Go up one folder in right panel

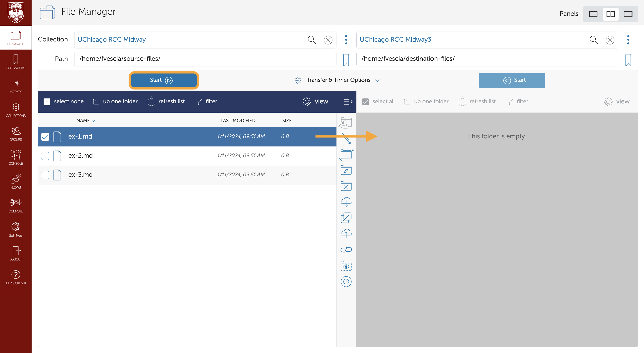pyautogui.click(x=425, y=101)
